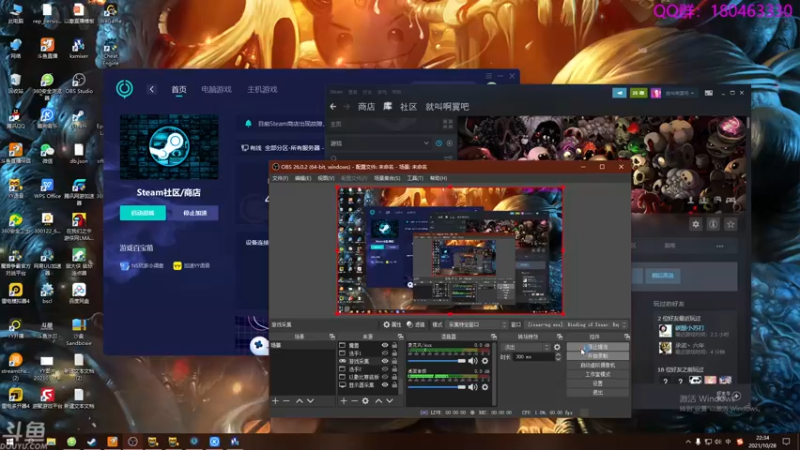Screen dimensions: 800x450
Task: Click the Steam announcements megaphone button
Action: 619,93
